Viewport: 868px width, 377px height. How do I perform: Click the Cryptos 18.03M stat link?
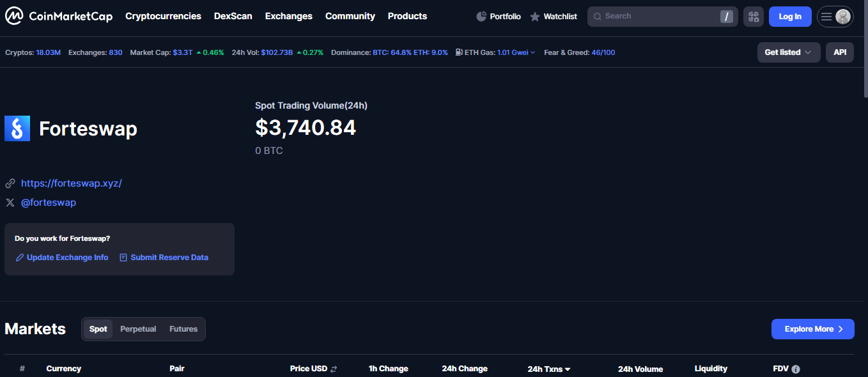coord(49,52)
